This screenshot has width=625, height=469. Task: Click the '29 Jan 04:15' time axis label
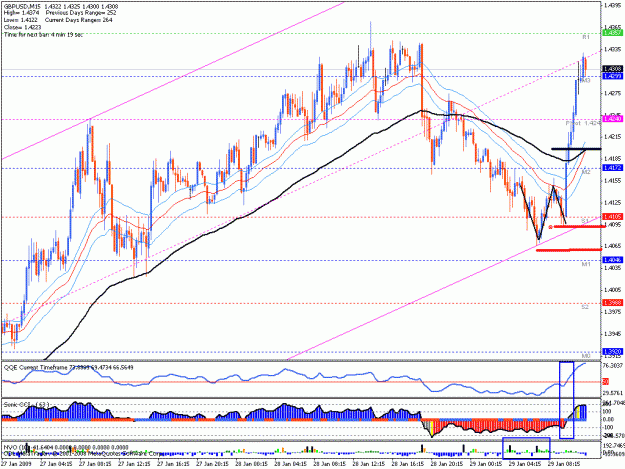coord(525,464)
